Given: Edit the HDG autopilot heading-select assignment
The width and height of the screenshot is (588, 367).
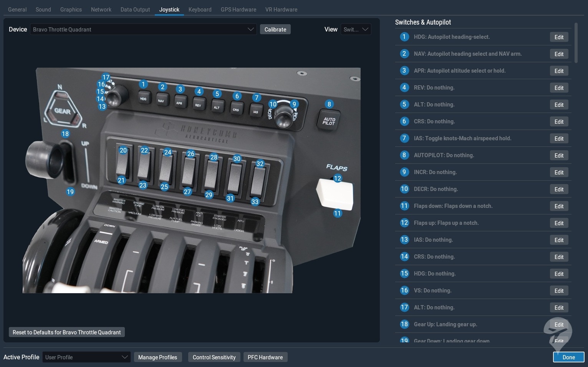Looking at the screenshot, I should pos(559,37).
